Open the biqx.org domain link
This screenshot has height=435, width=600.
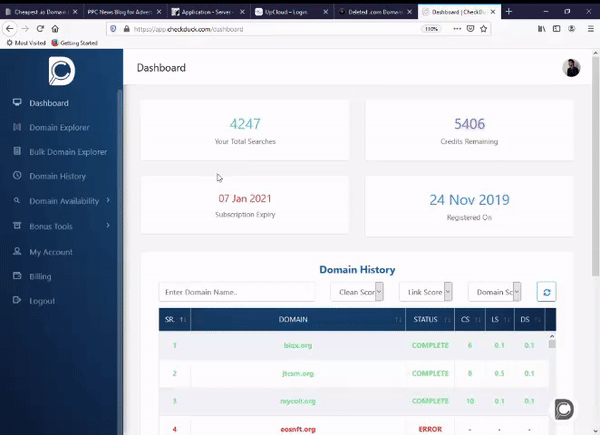coord(298,345)
